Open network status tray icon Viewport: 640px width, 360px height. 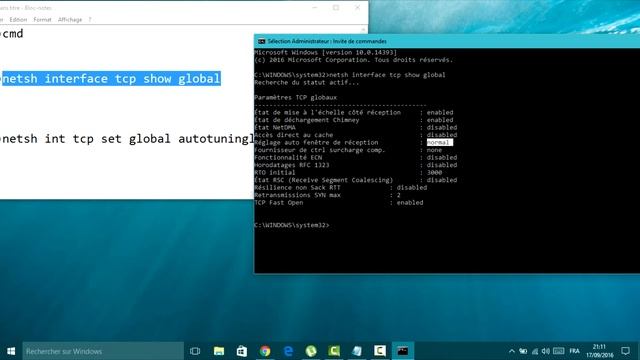point(535,351)
